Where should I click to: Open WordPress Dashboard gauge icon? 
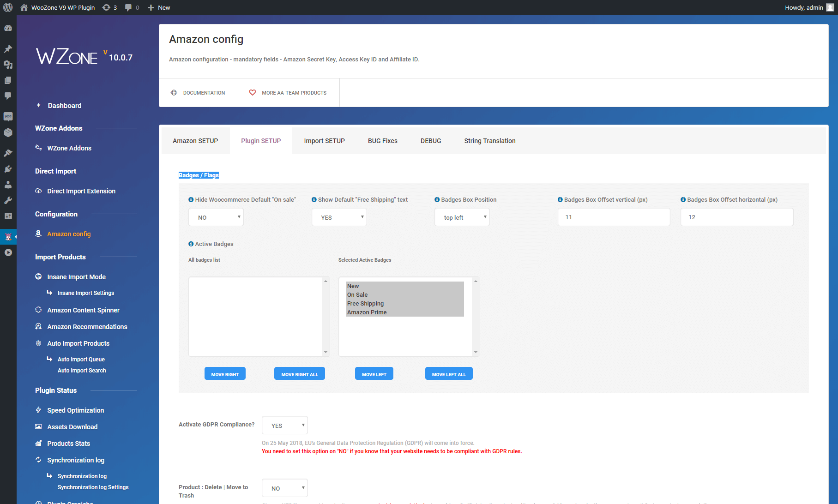click(x=8, y=28)
